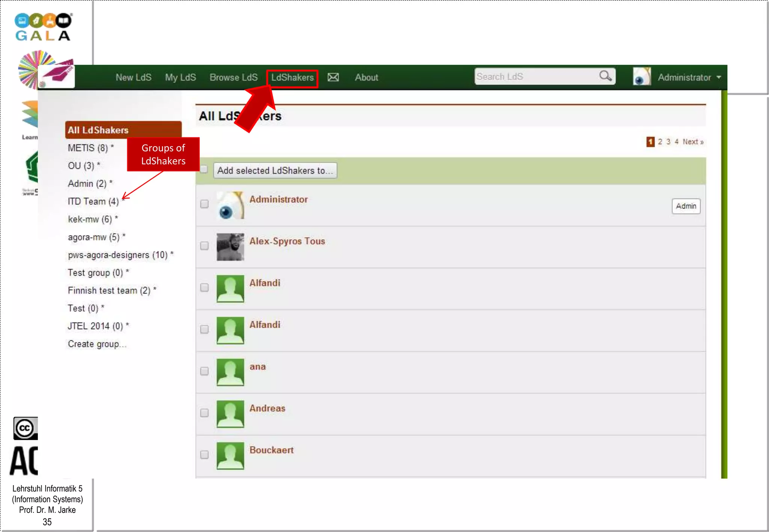The width and height of the screenshot is (769, 532).
Task: Click the search magnifier icon
Action: click(x=605, y=76)
